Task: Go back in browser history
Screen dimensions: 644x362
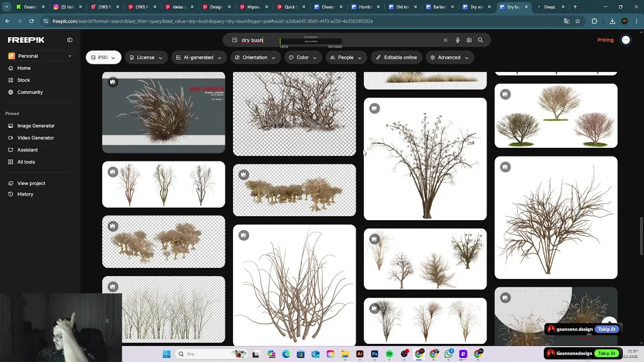Action: point(8,21)
